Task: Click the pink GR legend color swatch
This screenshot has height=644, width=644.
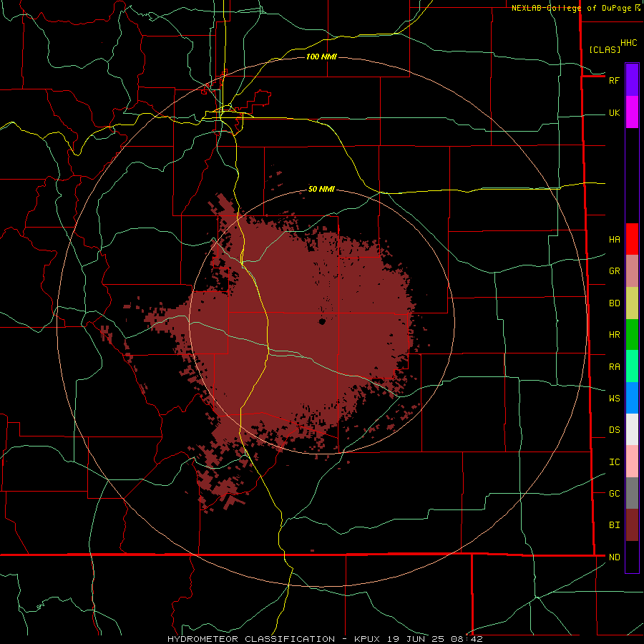Action: click(632, 271)
